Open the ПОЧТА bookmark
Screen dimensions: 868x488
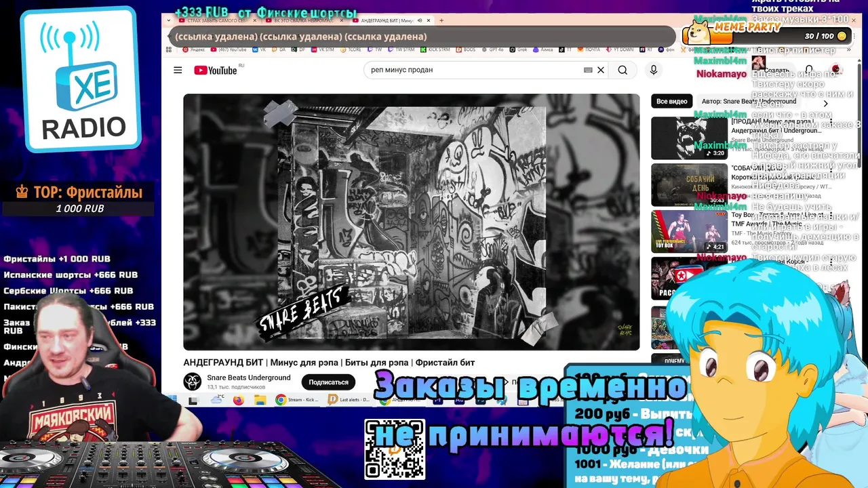click(589, 49)
